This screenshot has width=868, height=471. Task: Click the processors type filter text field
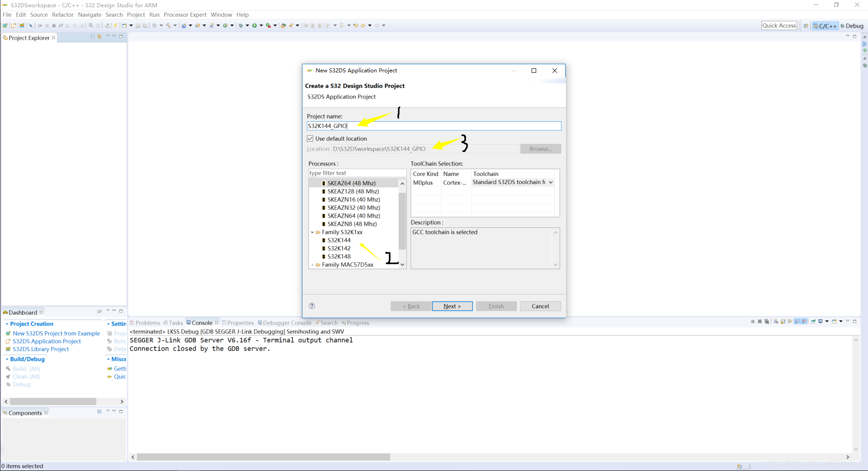[x=357, y=173]
